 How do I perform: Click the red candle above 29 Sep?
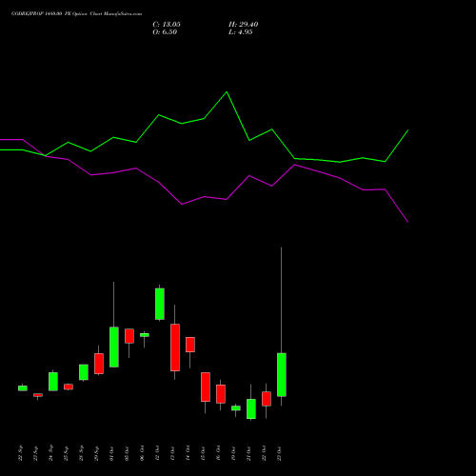[x=99, y=364]
